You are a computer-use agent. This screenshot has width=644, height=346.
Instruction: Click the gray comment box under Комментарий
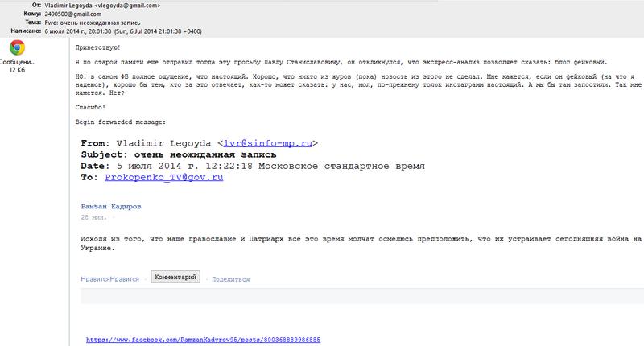[362, 295]
